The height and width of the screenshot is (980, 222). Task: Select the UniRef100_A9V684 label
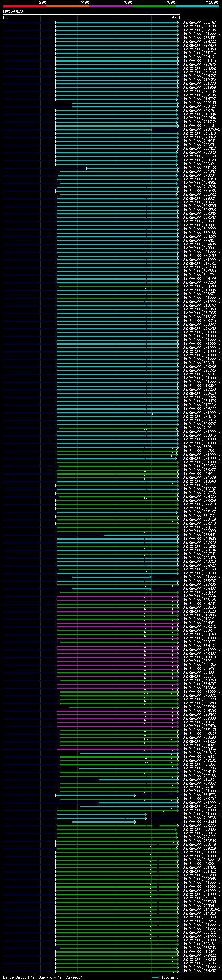coord(199,451)
